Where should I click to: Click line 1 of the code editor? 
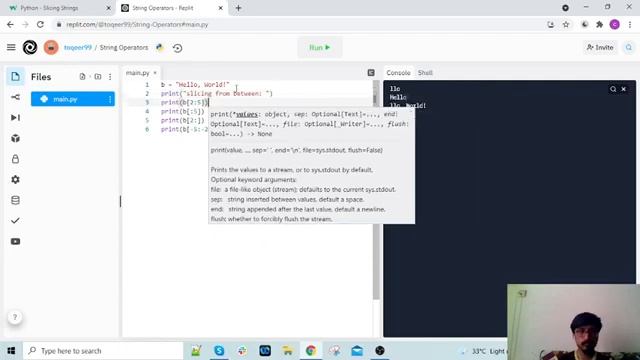195,84
